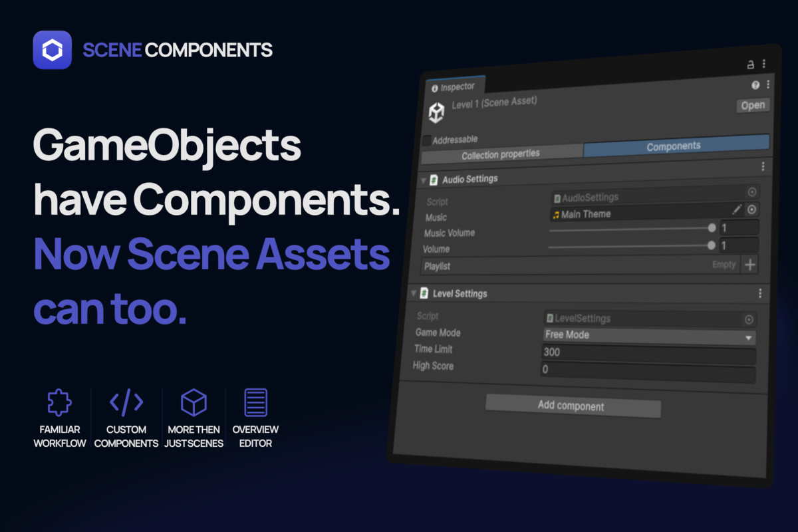Open the Inspector help icon
798x532 pixels.
pos(755,85)
